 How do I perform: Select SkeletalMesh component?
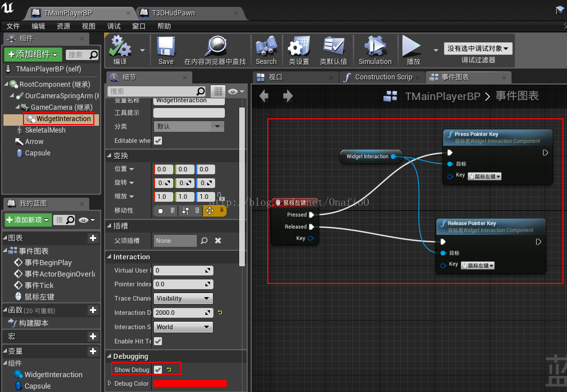(45, 130)
